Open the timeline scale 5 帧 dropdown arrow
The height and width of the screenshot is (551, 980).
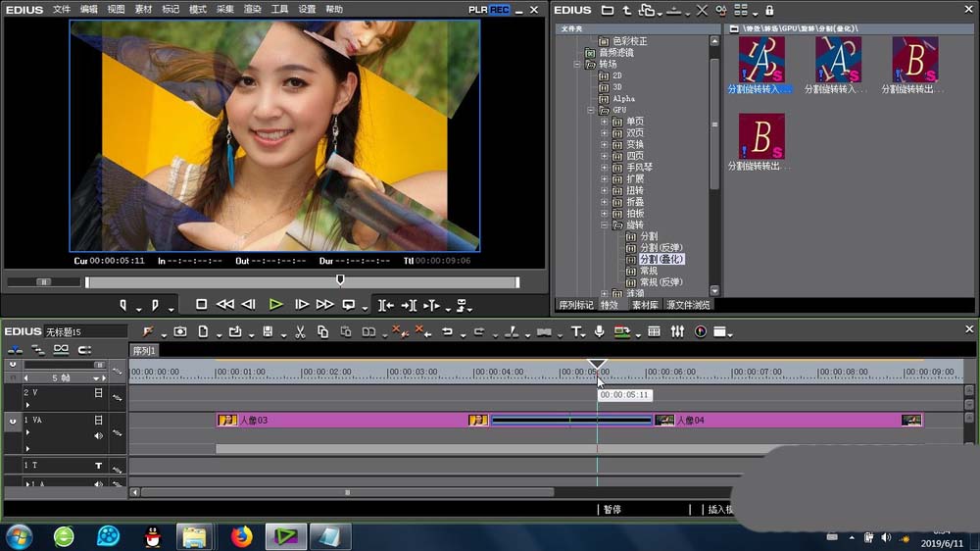point(96,378)
